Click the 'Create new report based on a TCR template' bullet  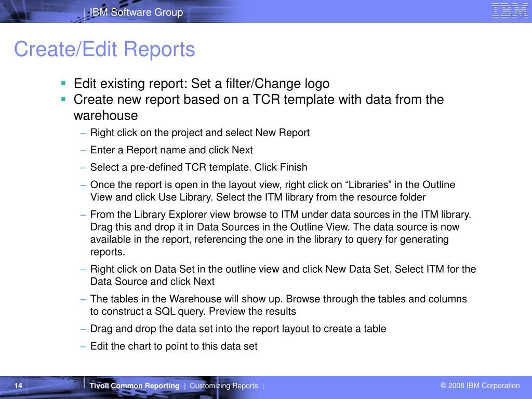[259, 107]
